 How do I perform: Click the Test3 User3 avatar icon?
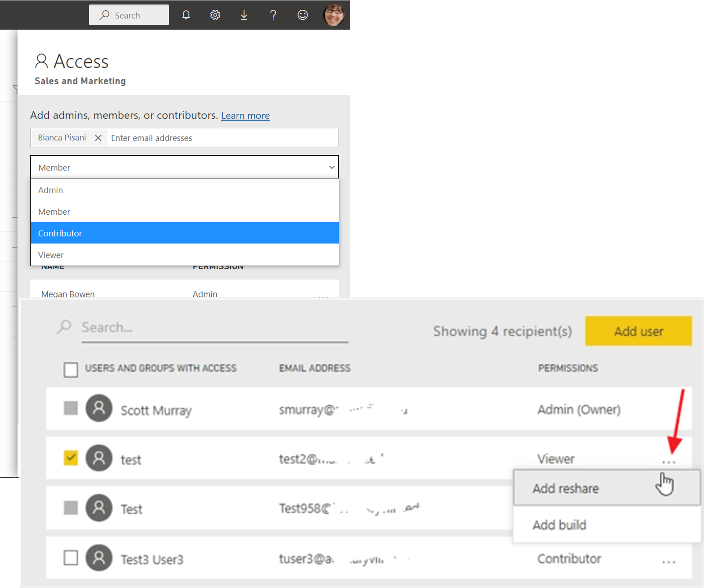pos(99,558)
